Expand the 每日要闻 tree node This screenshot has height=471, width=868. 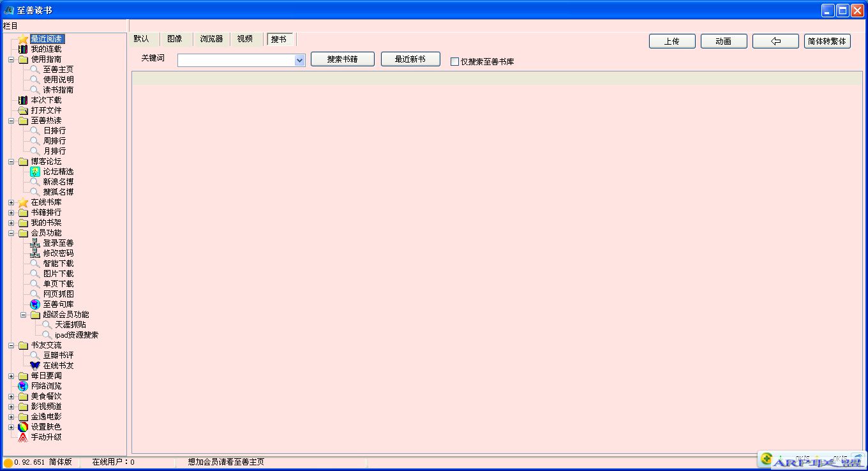pos(11,376)
